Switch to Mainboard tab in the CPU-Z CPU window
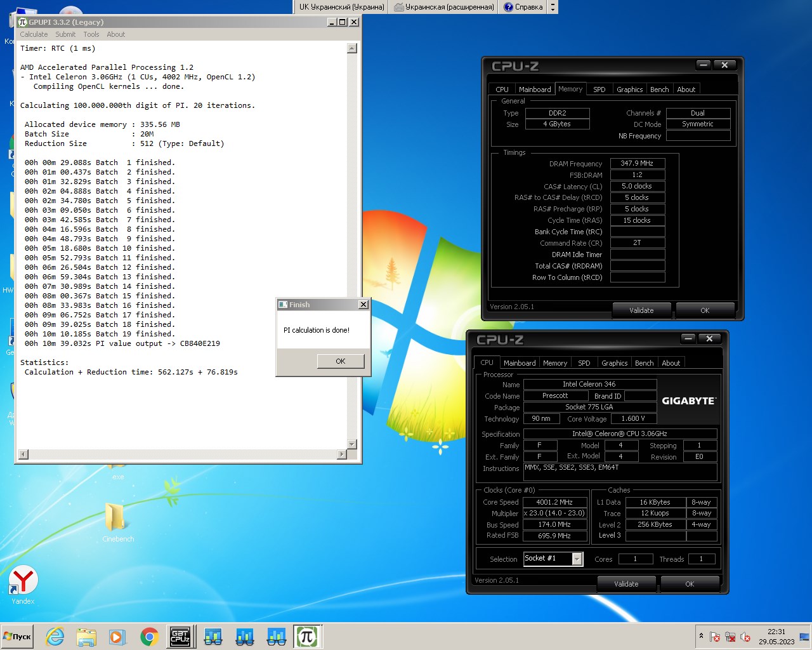Image resolution: width=812 pixels, height=650 pixels. [x=520, y=363]
